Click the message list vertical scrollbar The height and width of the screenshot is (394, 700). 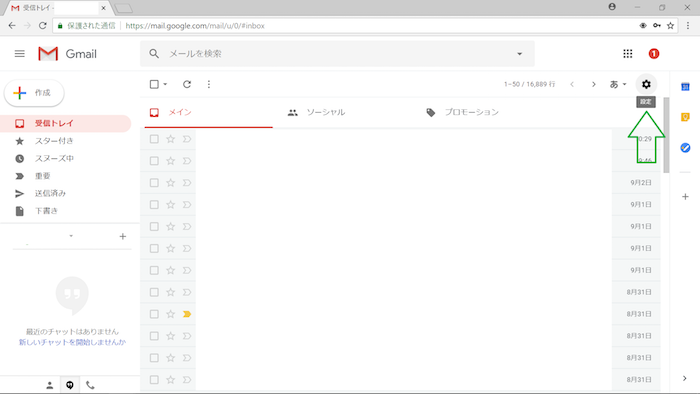point(666,135)
